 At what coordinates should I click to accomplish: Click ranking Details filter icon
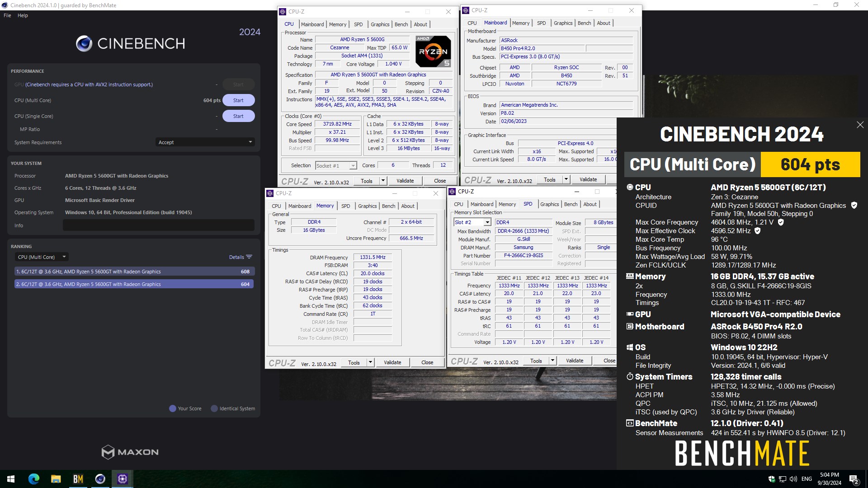click(249, 257)
